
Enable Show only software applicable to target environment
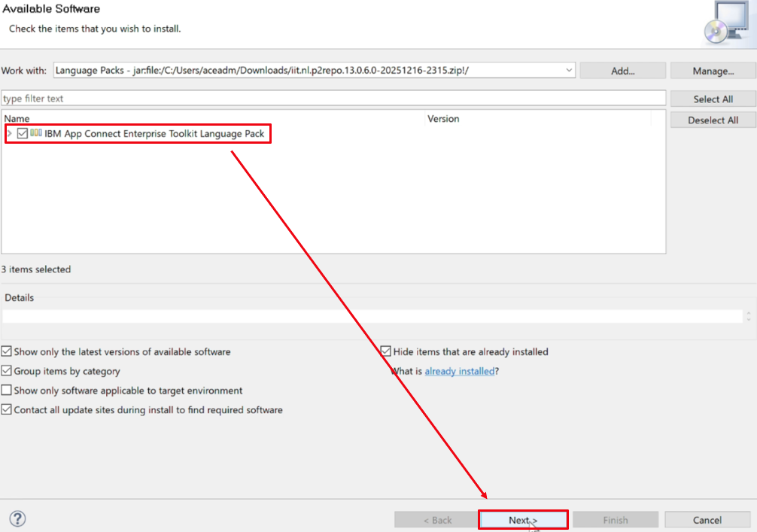6,390
